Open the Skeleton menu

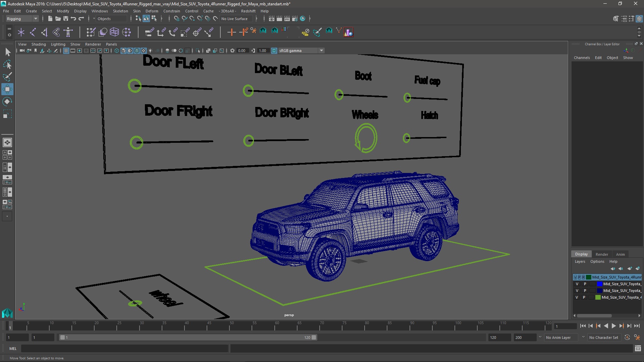click(x=120, y=11)
